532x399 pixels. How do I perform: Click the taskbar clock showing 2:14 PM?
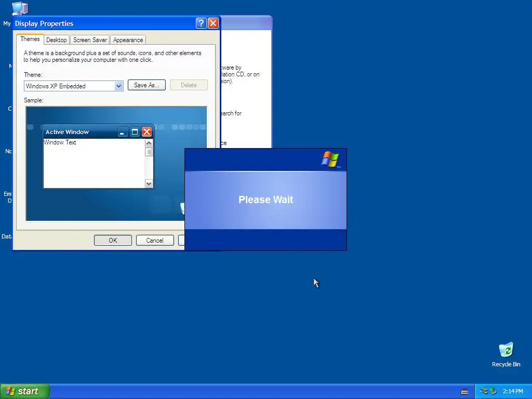[513, 391]
